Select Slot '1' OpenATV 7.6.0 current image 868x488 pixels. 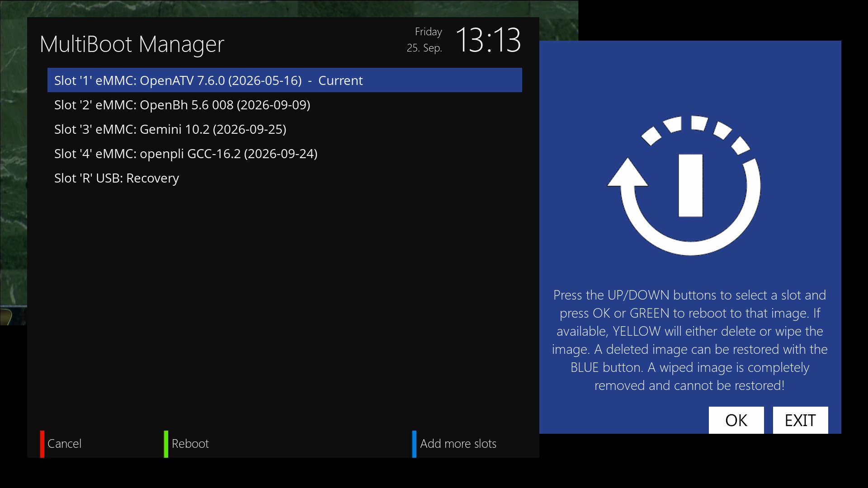(285, 80)
